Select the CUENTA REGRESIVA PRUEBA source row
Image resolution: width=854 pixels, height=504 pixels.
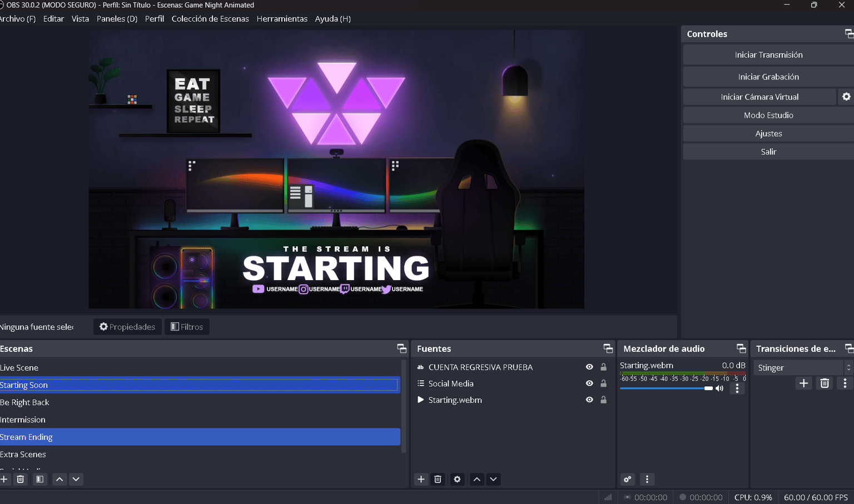pos(513,367)
